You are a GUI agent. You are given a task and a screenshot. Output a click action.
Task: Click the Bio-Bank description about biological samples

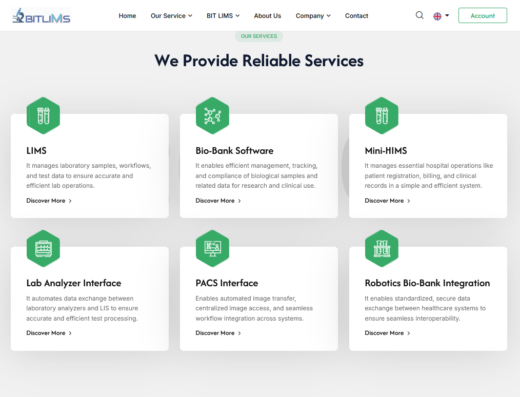pos(257,176)
